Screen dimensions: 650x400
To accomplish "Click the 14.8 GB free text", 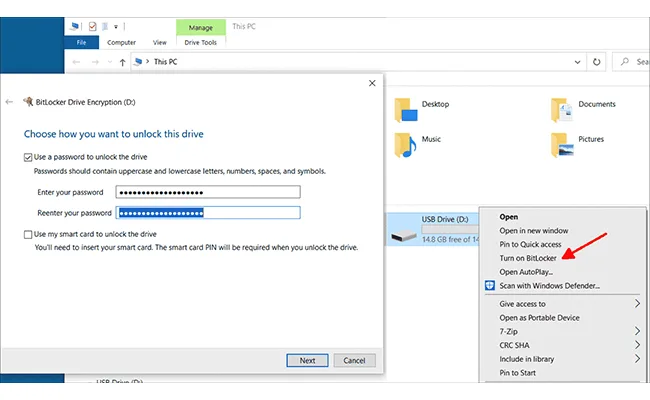I will coord(450,239).
